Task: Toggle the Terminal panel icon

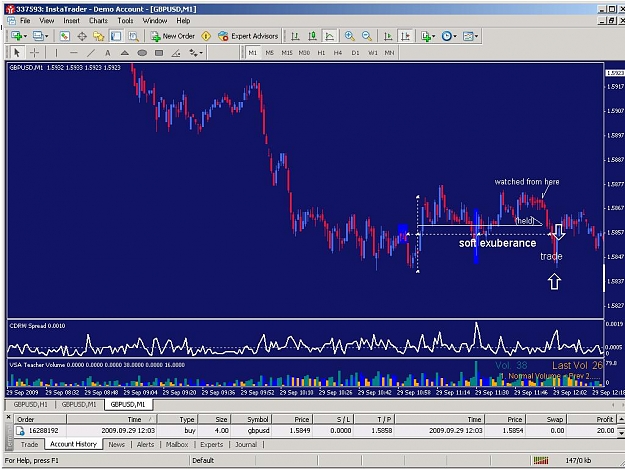Action: coord(116,36)
